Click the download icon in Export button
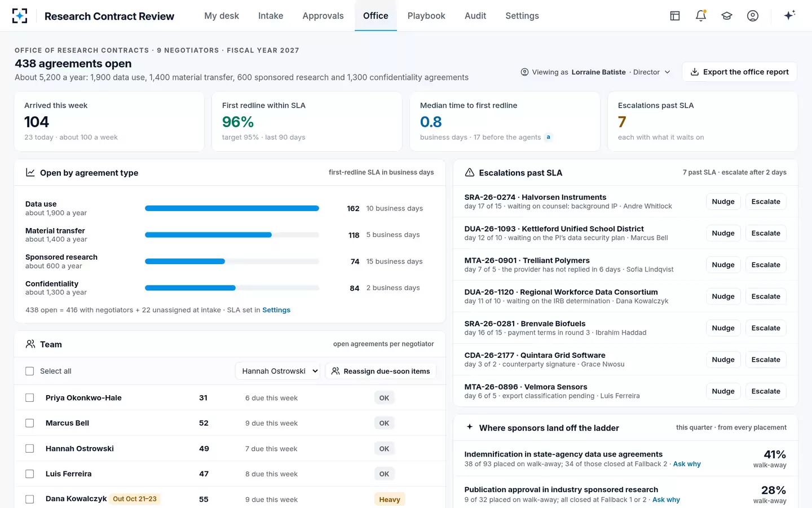Viewport: 812px width, 508px height. coord(695,72)
